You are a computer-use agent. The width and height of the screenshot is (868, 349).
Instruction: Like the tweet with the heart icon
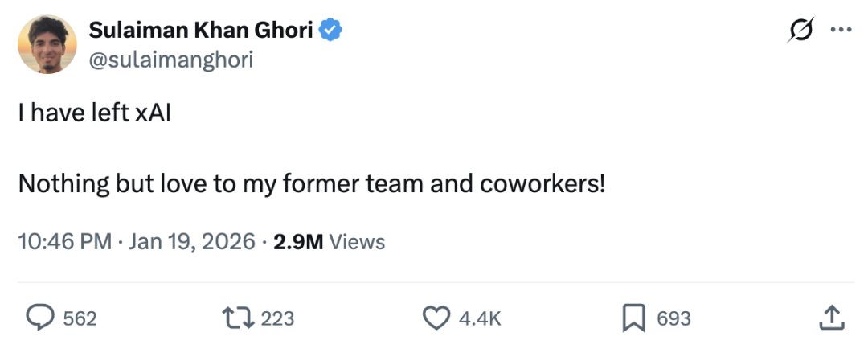pos(436,318)
